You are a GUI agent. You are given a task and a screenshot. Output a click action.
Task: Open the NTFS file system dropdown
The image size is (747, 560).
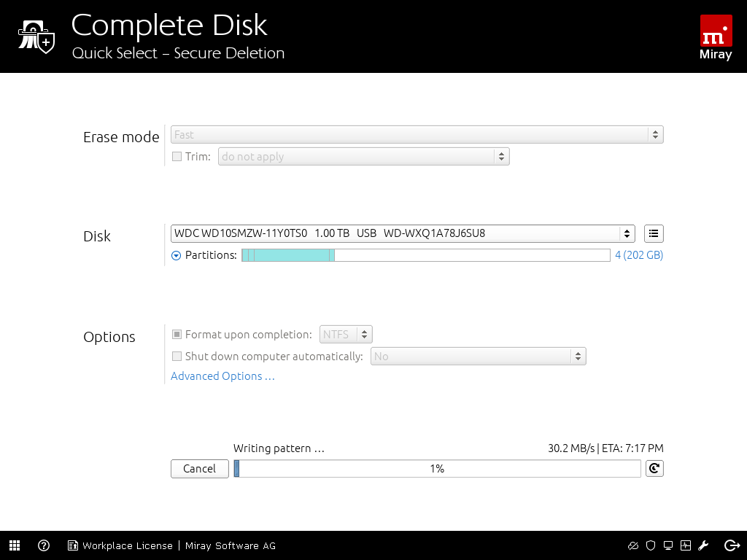[x=346, y=335]
